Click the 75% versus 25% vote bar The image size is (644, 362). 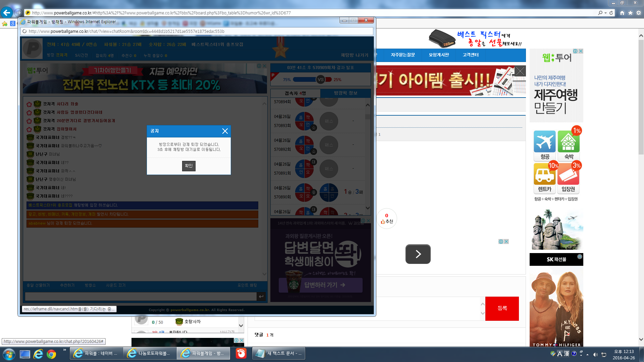(x=312, y=79)
